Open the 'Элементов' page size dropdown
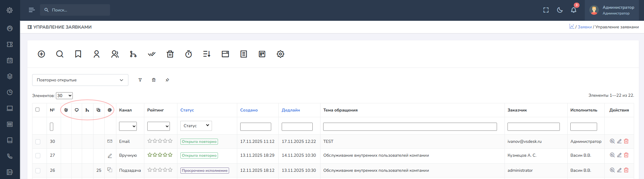This screenshot has height=179, width=644. click(x=64, y=96)
